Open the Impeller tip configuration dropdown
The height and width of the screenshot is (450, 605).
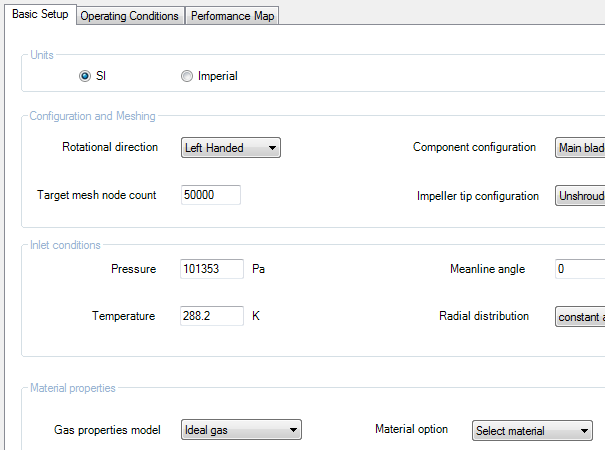tap(580, 196)
